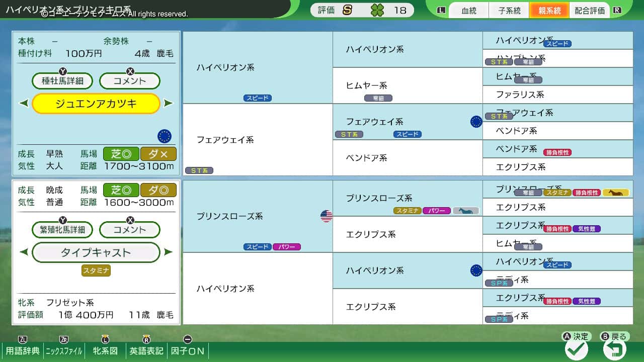
Task: Select previous stallion with left arrow
Action: [x=24, y=104]
